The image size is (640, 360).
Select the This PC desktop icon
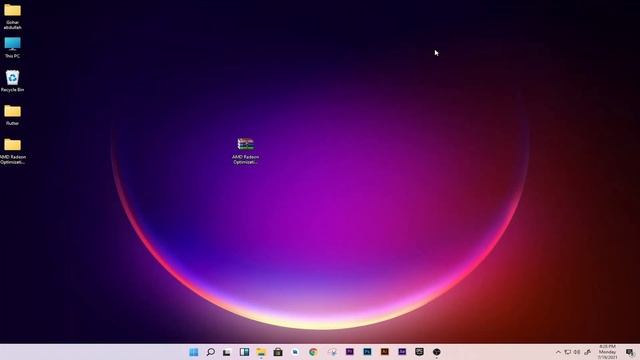click(12, 48)
